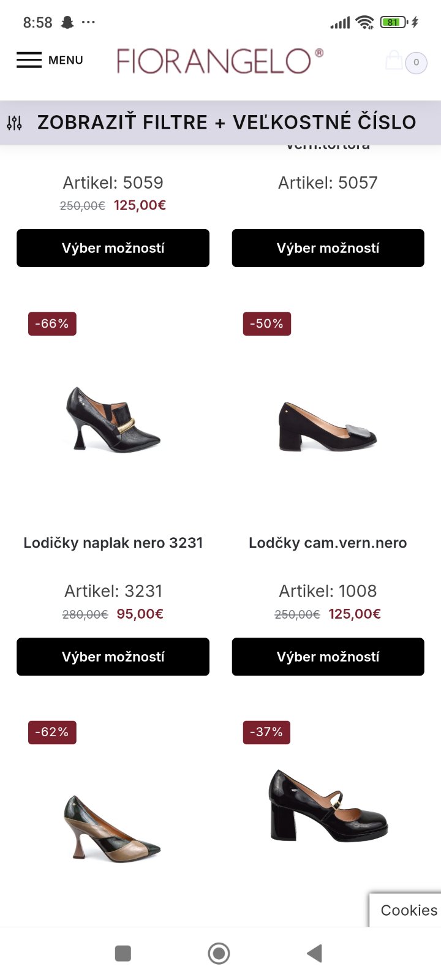The image size is (441, 980).
Task: Open Lodčky cam.vern.nero product title
Action: pyautogui.click(x=328, y=543)
